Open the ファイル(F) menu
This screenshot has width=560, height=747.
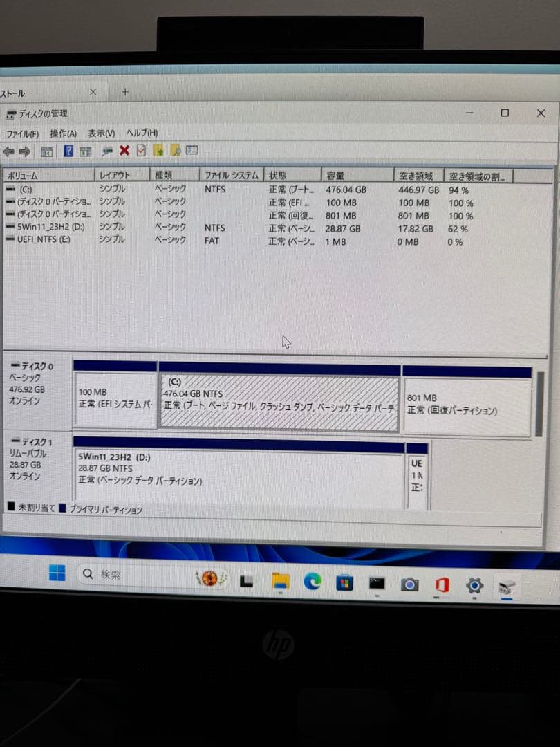pos(23,133)
